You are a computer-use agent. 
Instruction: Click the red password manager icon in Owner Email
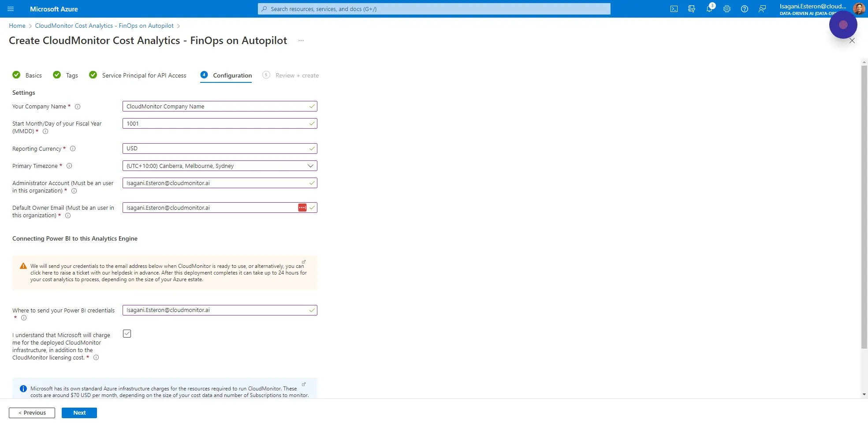point(302,208)
